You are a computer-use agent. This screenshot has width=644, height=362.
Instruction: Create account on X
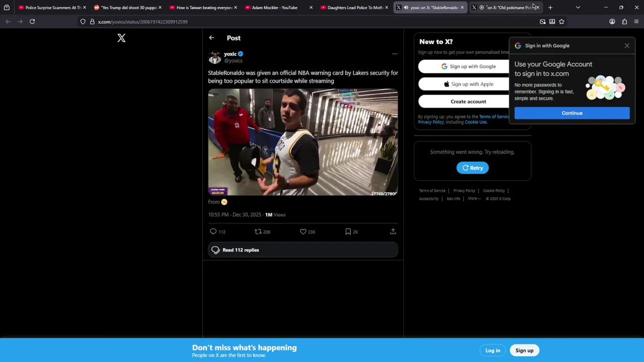coord(468,102)
